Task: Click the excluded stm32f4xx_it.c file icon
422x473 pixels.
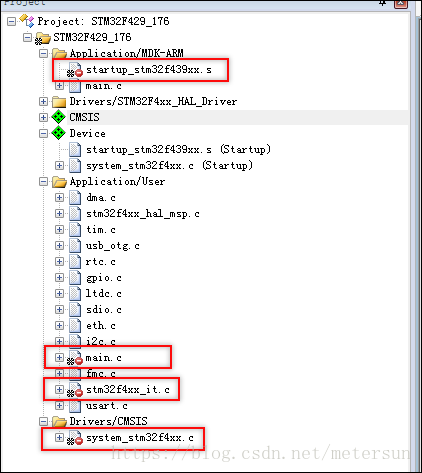Action: (75, 390)
